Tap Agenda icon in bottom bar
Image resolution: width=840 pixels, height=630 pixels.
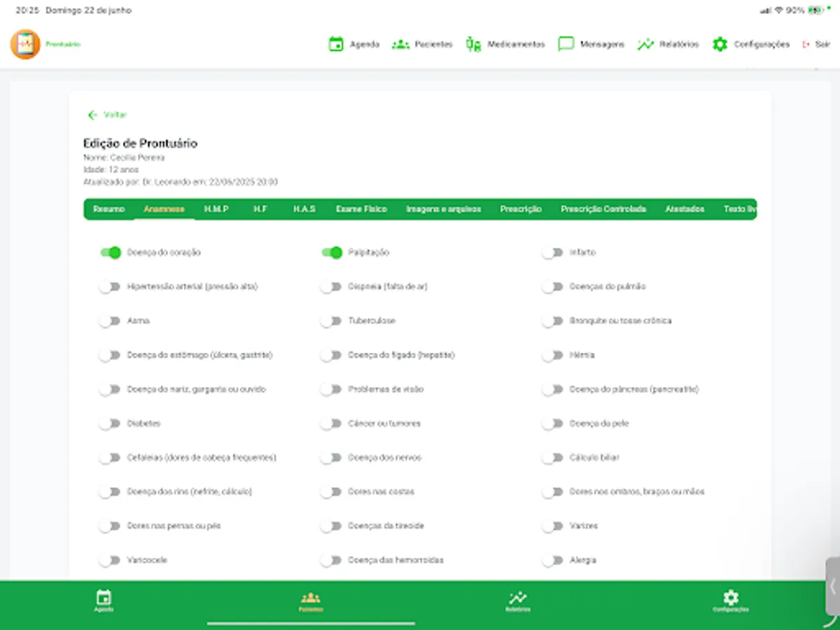pyautogui.click(x=104, y=598)
